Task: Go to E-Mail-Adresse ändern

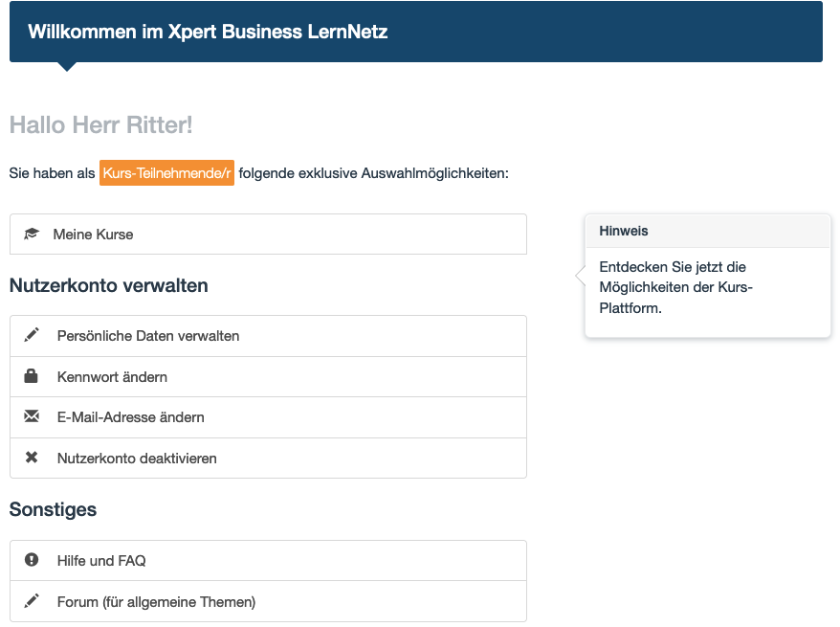Action: pos(269,417)
